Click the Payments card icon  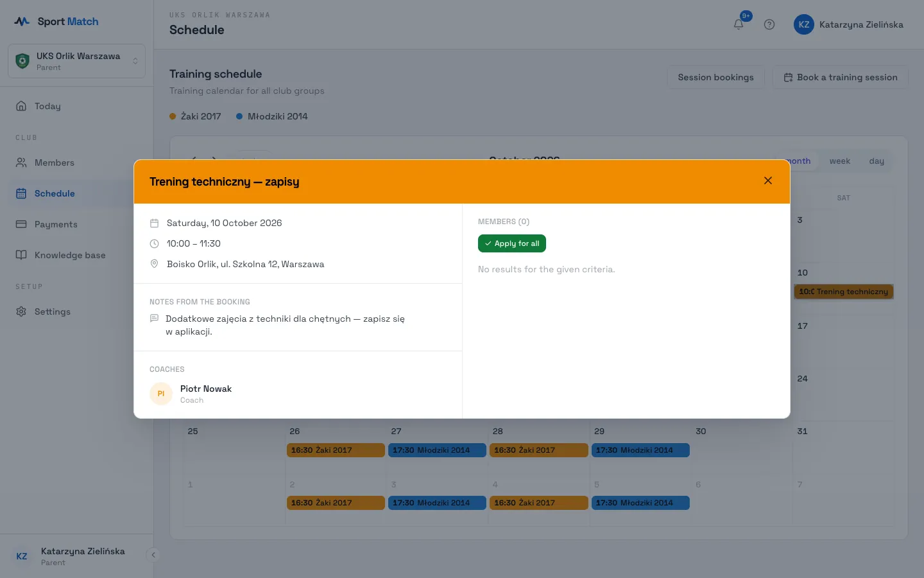[21, 224]
